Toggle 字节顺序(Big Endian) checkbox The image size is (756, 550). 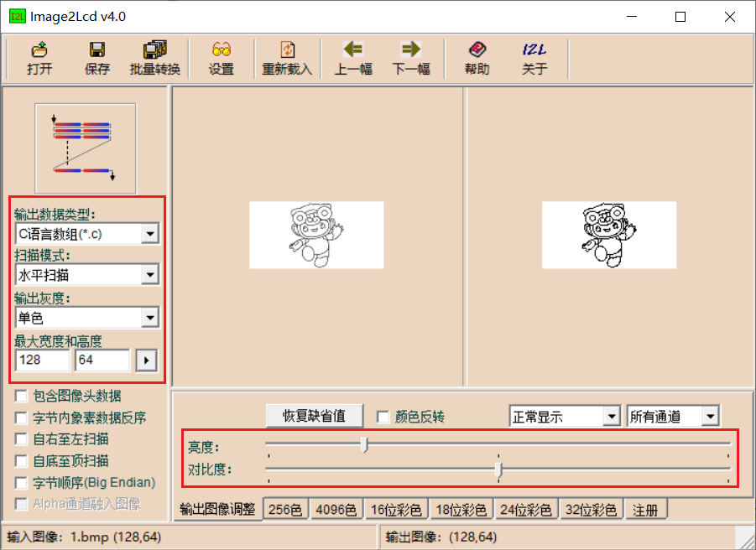(21, 483)
